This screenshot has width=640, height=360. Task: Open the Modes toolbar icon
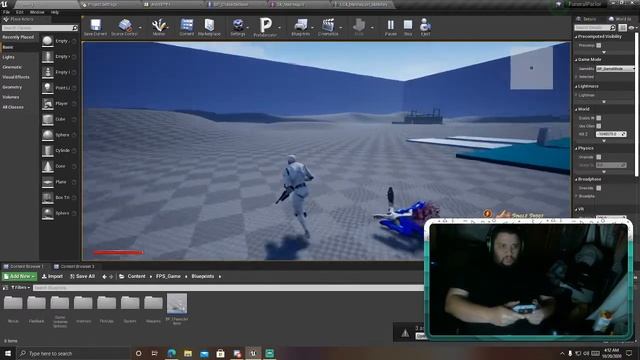click(159, 25)
